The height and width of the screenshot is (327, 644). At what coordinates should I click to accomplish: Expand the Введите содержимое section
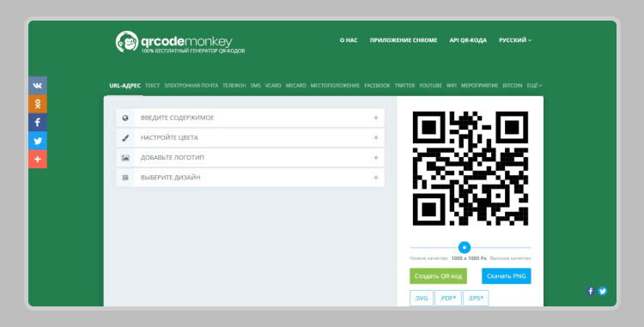pyautogui.click(x=250, y=118)
